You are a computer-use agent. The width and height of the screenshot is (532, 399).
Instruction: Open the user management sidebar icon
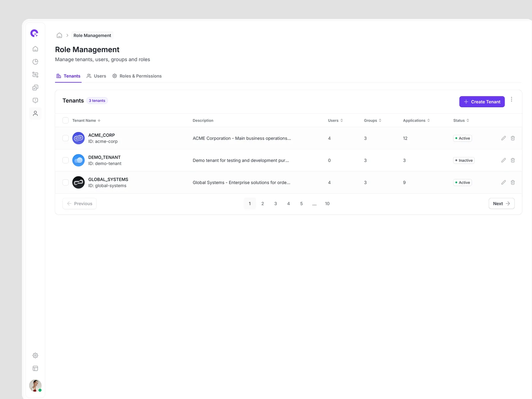(x=35, y=114)
